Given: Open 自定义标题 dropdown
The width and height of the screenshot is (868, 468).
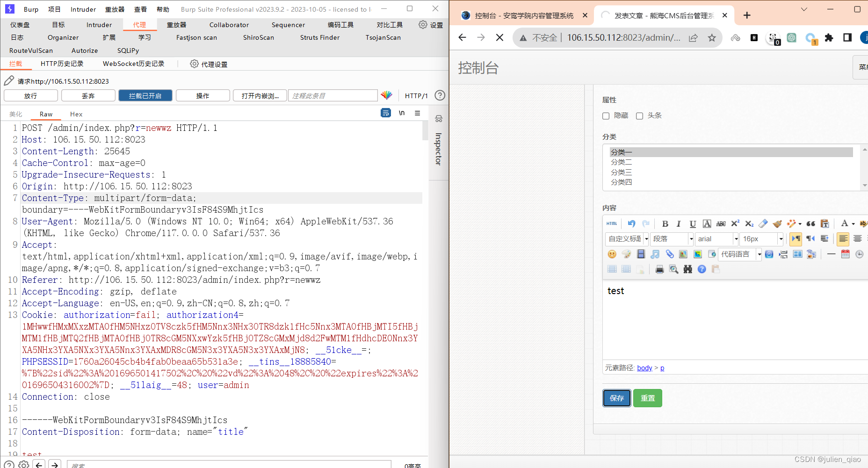Looking at the screenshot, I should coord(628,239).
